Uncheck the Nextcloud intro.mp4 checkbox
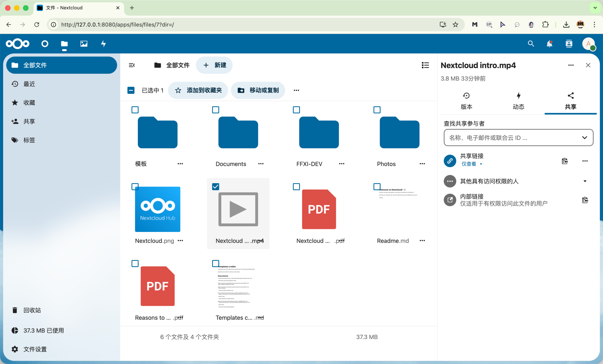Viewport: 603px width, 364px height. (216, 187)
